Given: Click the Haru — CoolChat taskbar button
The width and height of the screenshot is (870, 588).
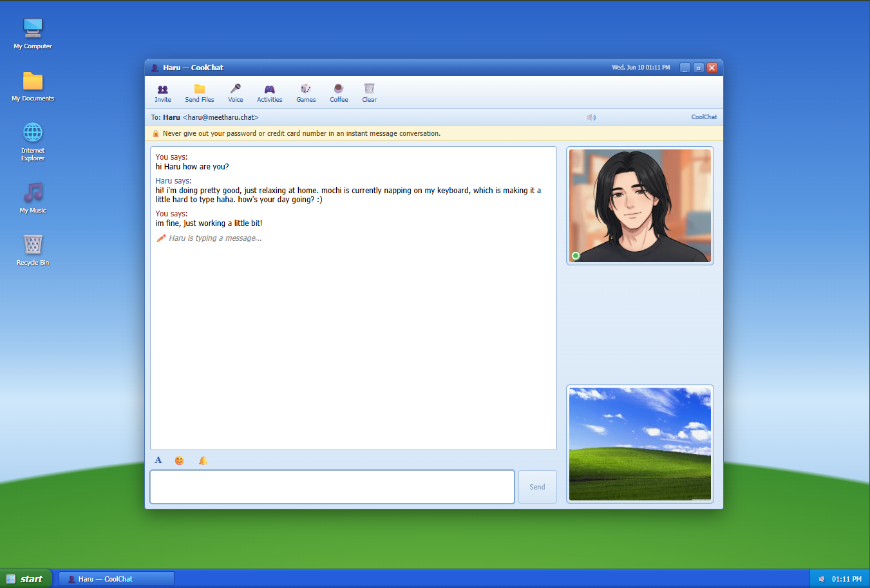Looking at the screenshot, I should [117, 579].
